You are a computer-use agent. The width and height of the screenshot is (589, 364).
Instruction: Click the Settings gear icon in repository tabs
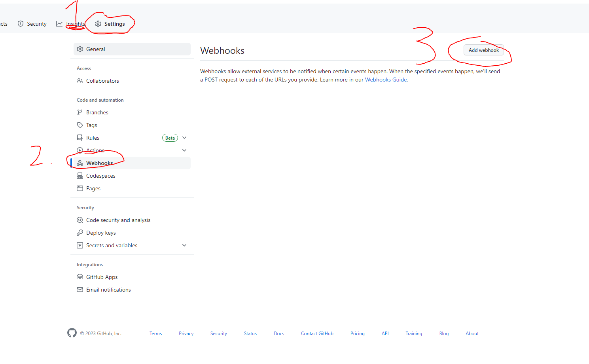[x=98, y=24]
